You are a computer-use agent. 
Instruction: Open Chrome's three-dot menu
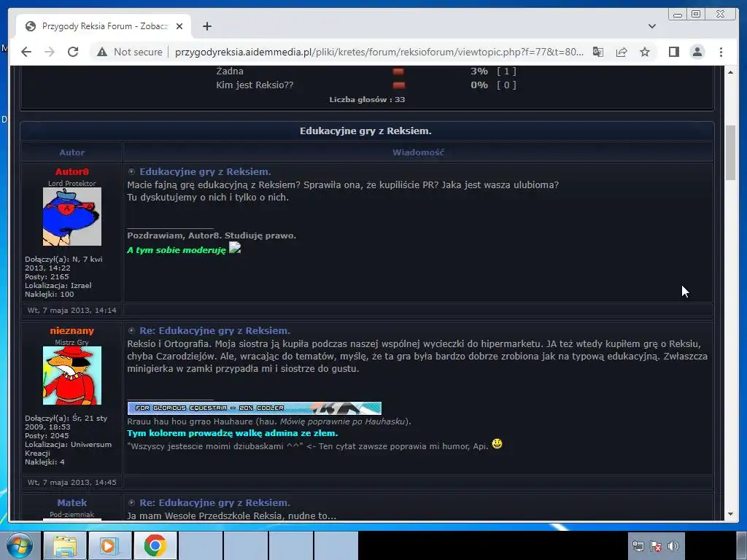[x=721, y=52]
